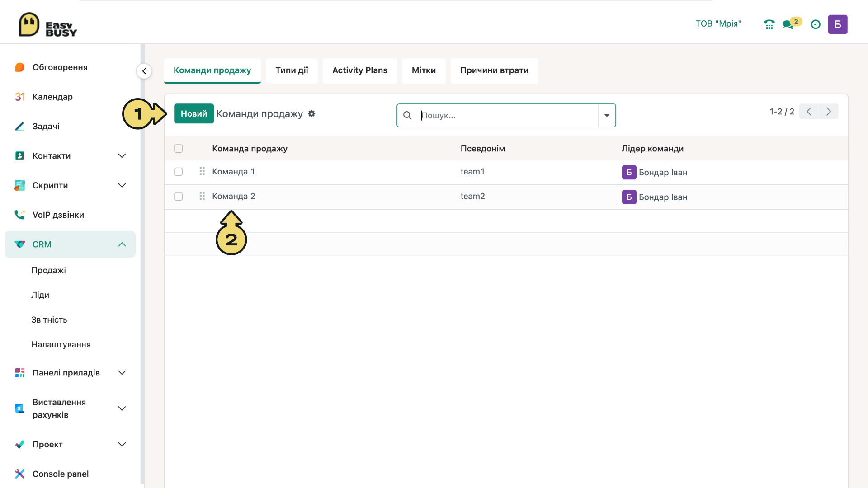Expand the Контакти submenu chevron

[x=122, y=156]
